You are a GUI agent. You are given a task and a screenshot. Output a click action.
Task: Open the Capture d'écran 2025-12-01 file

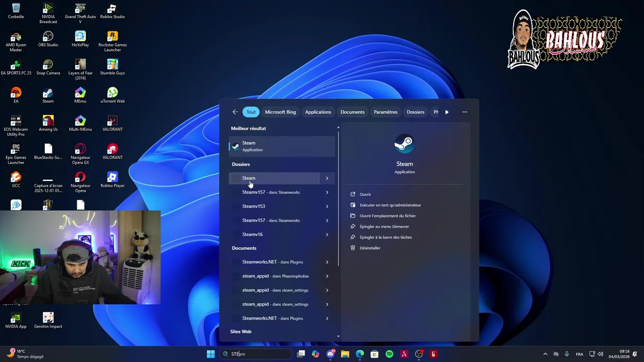[48, 185]
